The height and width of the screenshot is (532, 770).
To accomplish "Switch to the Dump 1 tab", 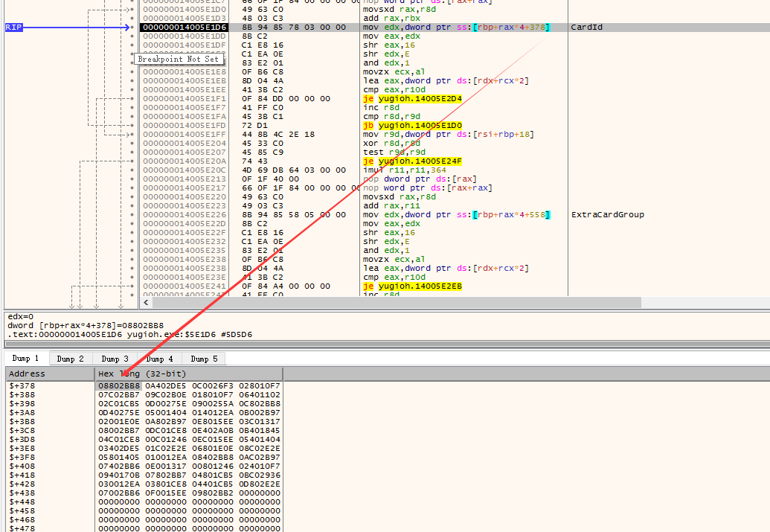I will (x=25, y=358).
